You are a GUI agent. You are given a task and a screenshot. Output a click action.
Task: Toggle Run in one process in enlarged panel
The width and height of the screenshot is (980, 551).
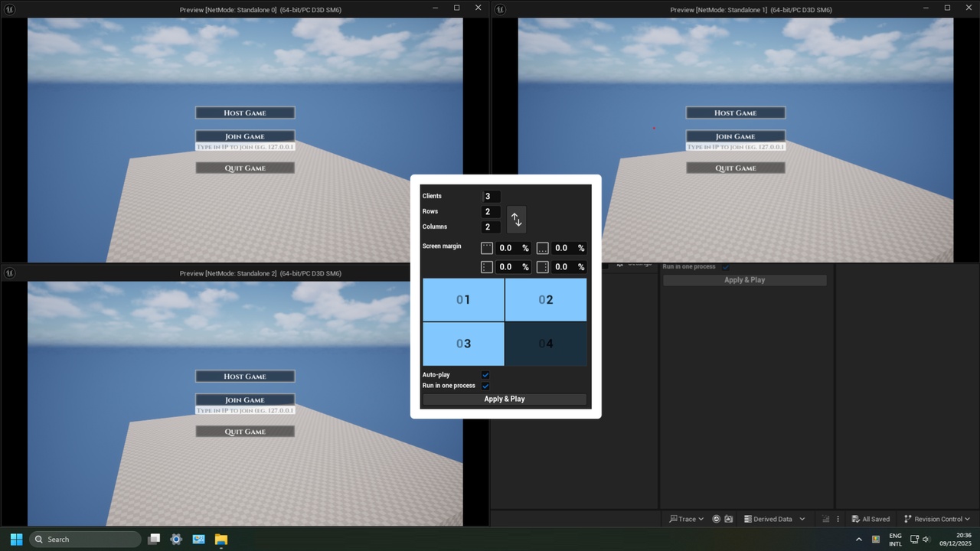point(485,386)
